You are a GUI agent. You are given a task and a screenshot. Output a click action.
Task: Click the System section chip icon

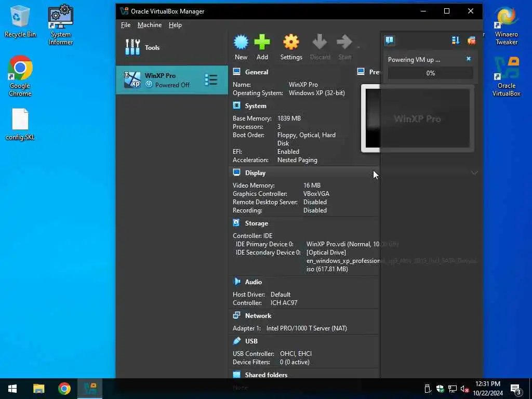237,105
